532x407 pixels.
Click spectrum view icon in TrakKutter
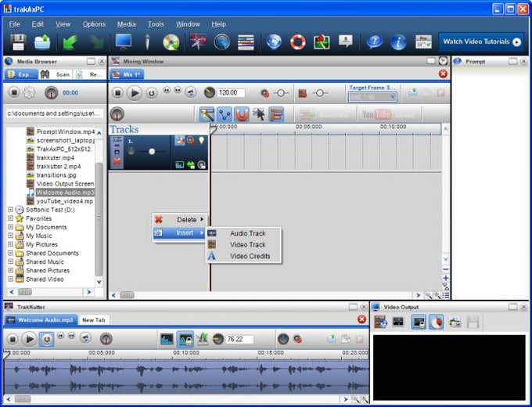[x=167, y=339]
